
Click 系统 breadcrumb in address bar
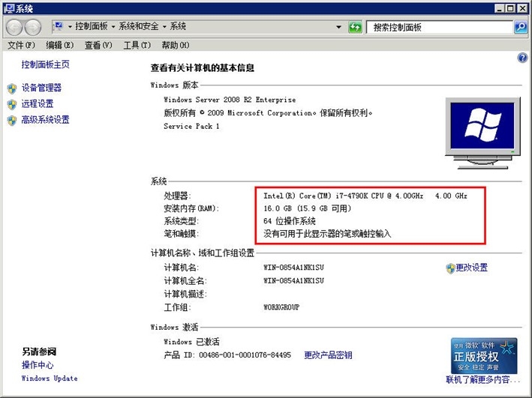(178, 26)
